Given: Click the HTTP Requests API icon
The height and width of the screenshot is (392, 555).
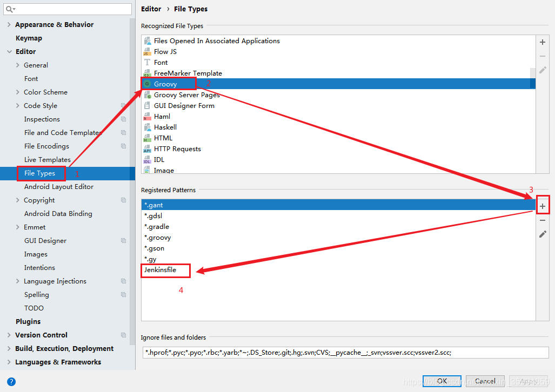Looking at the screenshot, I should pos(147,149).
